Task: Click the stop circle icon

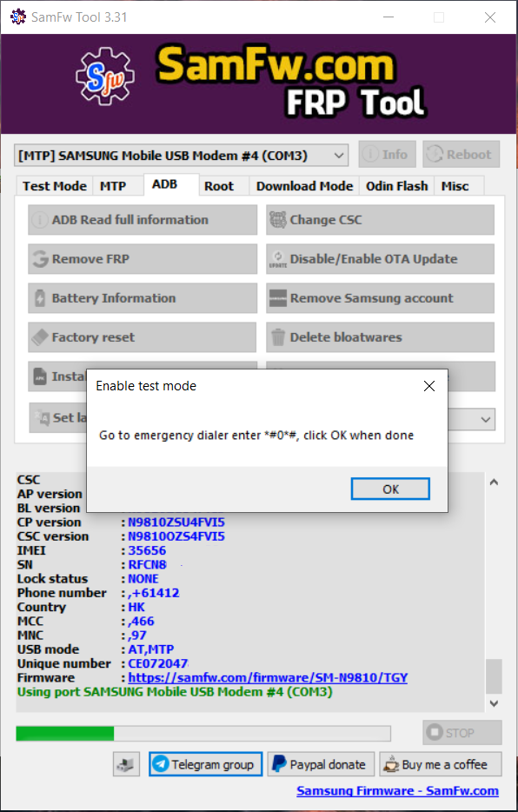Action: [x=435, y=733]
